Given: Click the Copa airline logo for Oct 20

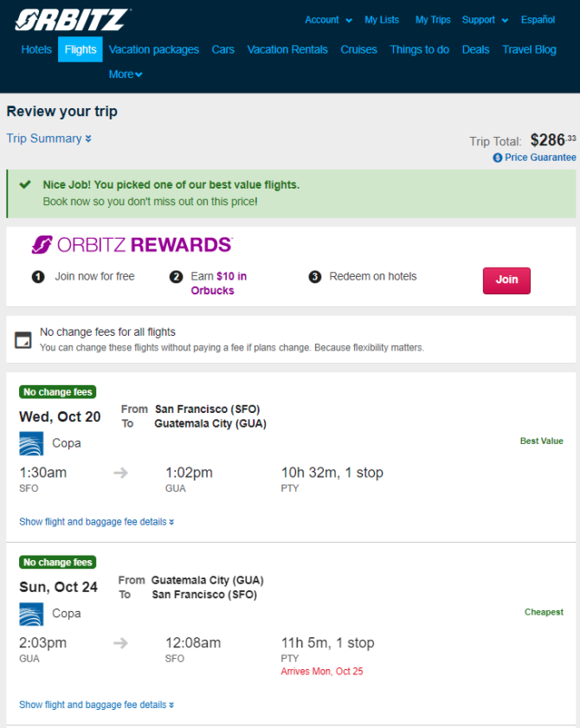Looking at the screenshot, I should [x=31, y=443].
